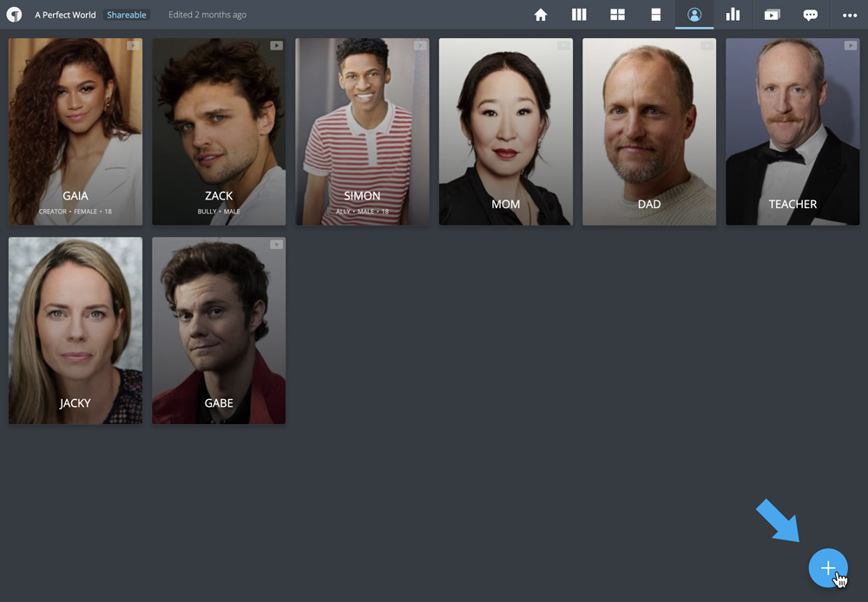Open the more options menu
Screen dimensions: 868x602
850,15
